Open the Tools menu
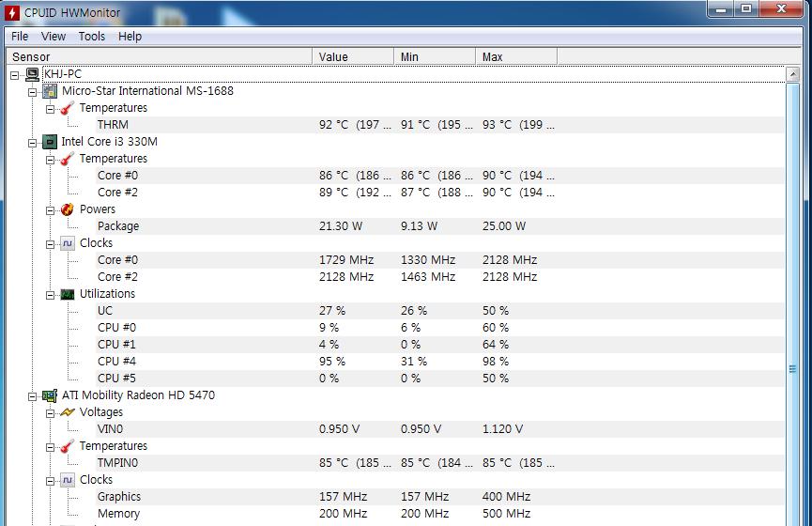Screen dimensions: 812x526 tap(92, 36)
